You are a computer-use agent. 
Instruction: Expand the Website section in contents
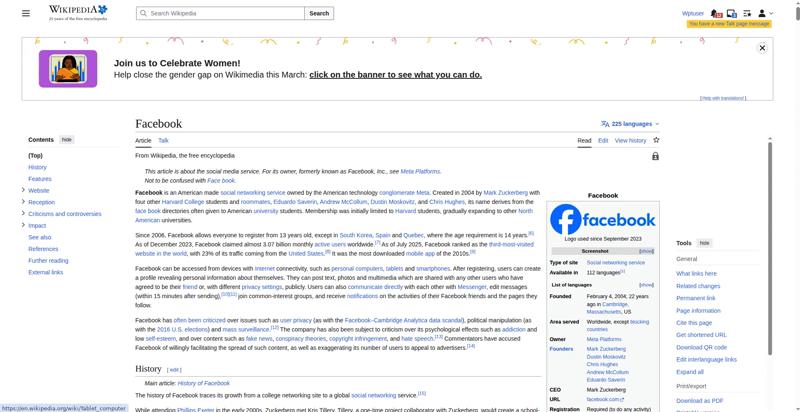pos(23,190)
